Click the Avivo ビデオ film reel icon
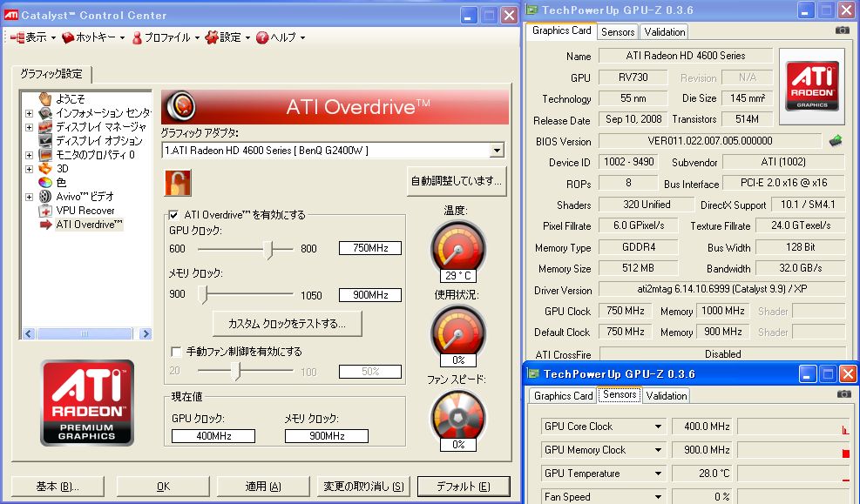The image size is (860, 504). [45, 196]
